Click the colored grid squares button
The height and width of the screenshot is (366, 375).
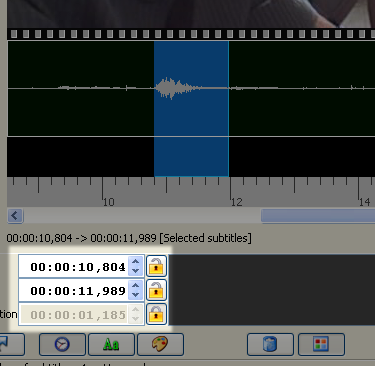coord(321,344)
